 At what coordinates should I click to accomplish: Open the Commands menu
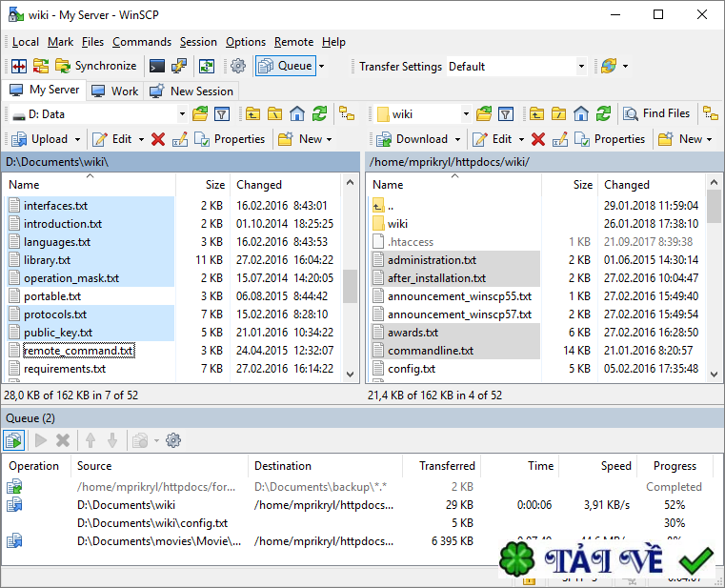click(141, 42)
